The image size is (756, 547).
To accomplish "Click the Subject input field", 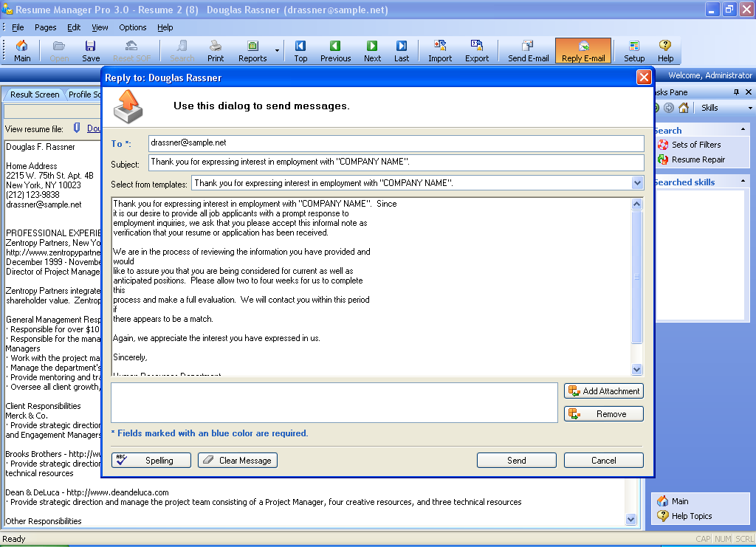I will (x=396, y=162).
